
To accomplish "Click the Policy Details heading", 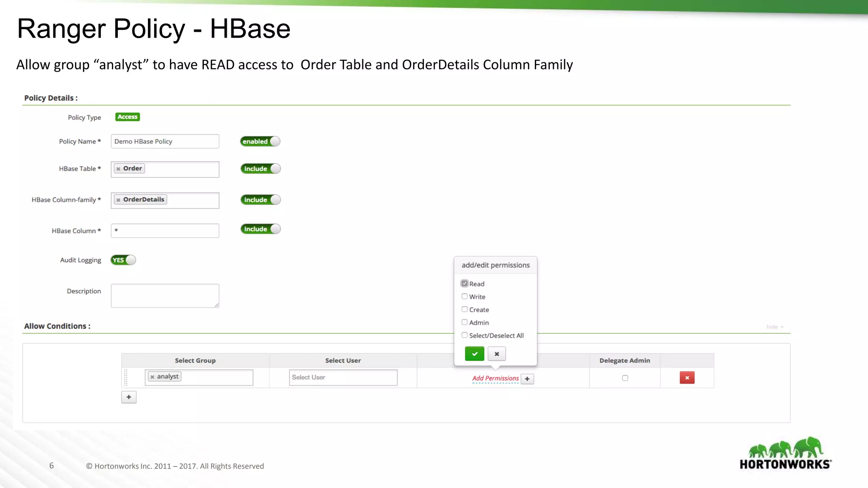I will pos(51,98).
